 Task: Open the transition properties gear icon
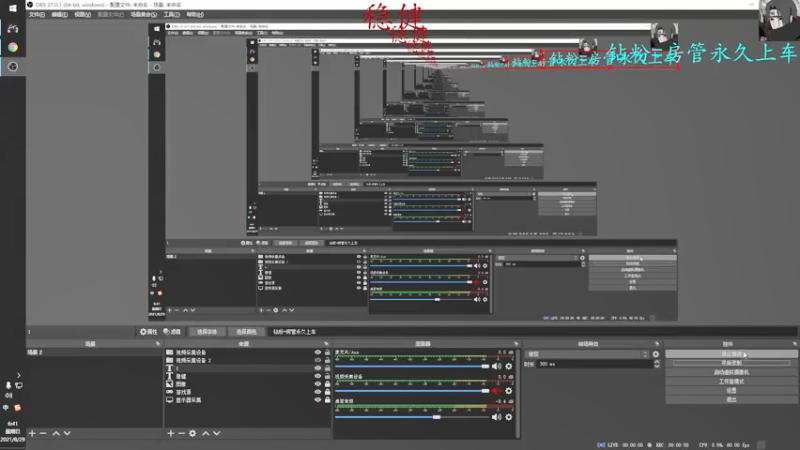(656, 354)
